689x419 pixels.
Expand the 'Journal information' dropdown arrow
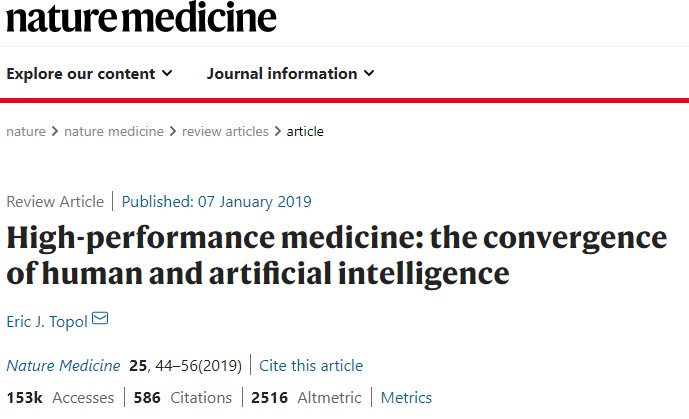369,73
